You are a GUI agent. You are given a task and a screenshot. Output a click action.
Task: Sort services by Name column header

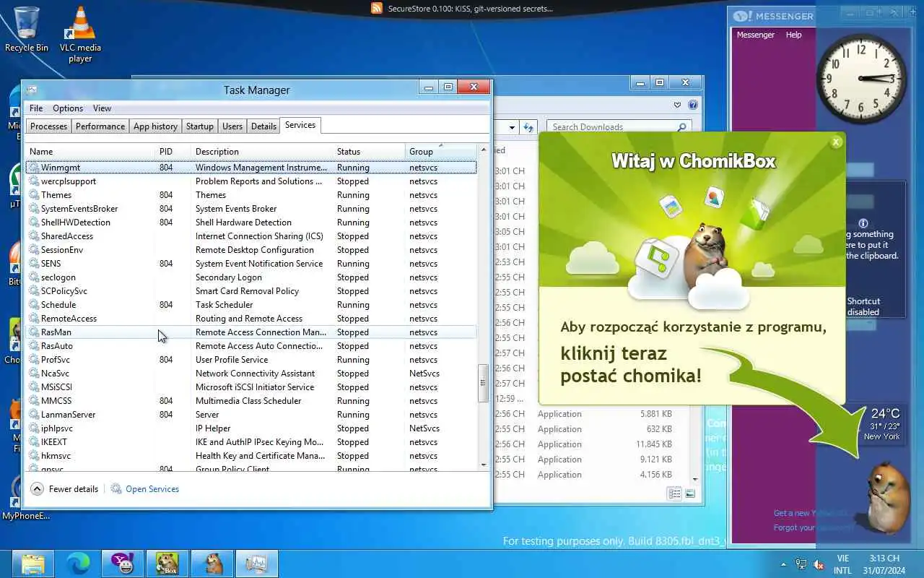point(90,151)
